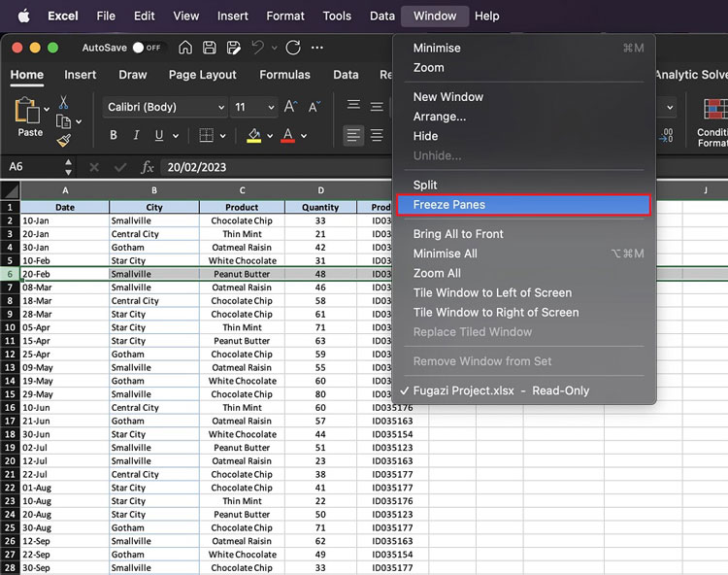The image size is (728, 575).
Task: Click cell containing ID035176 in row 16
Action: 392,408
